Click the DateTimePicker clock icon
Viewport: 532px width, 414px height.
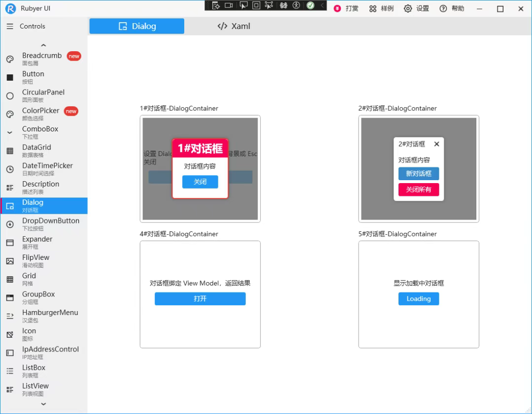coord(10,169)
